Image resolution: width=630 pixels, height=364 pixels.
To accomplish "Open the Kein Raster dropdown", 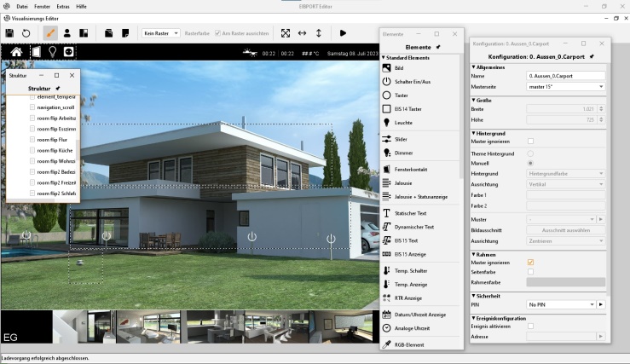I will 160,33.
